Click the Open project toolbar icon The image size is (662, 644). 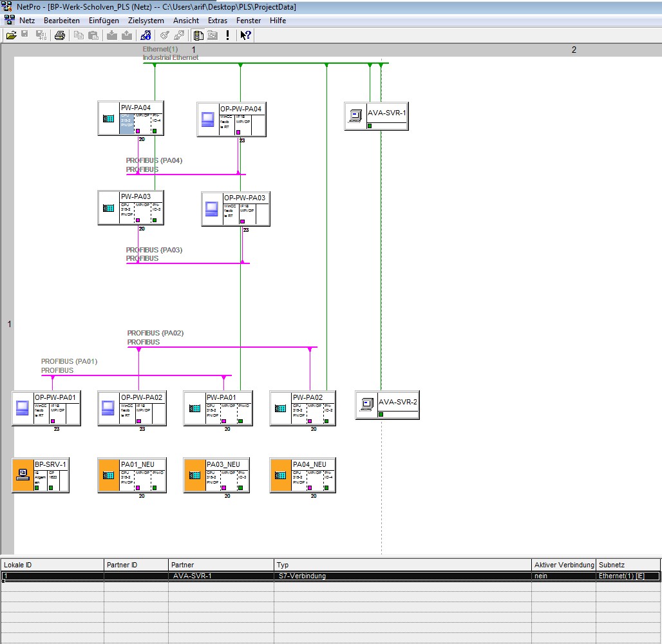click(x=11, y=35)
